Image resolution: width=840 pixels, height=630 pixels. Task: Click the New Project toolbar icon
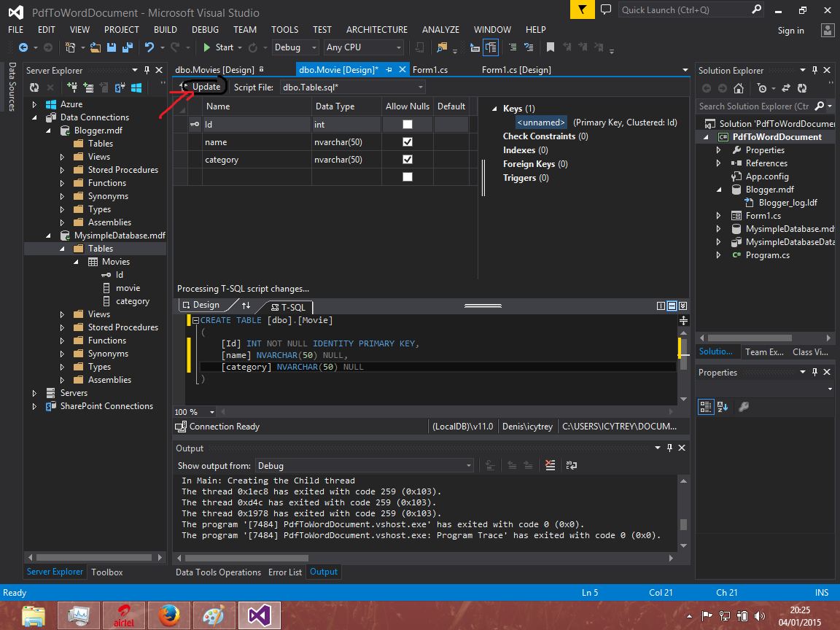[x=70, y=47]
